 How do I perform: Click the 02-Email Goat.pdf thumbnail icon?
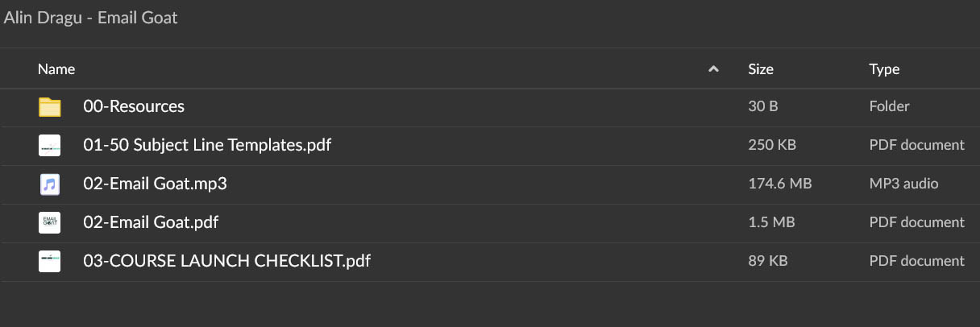point(50,223)
